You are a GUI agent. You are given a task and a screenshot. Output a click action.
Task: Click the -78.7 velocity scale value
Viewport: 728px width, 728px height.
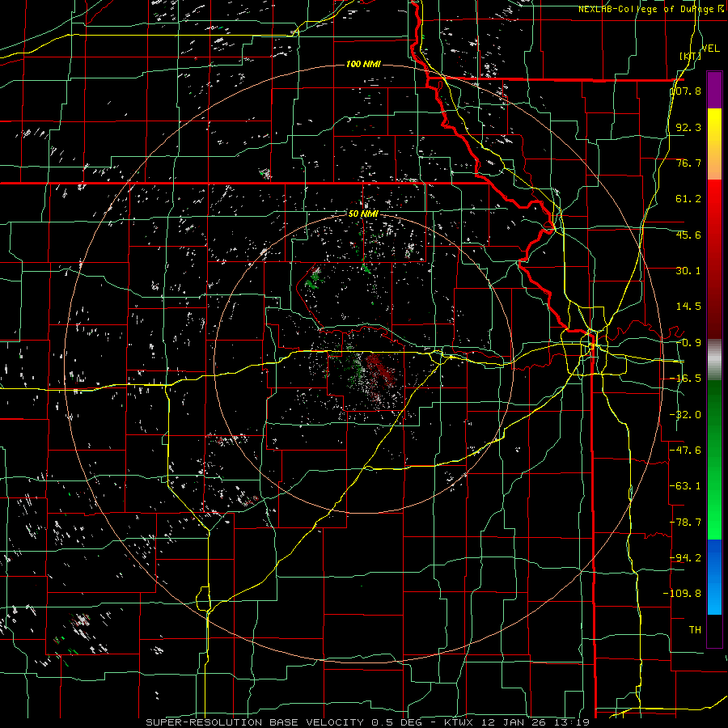(x=686, y=523)
